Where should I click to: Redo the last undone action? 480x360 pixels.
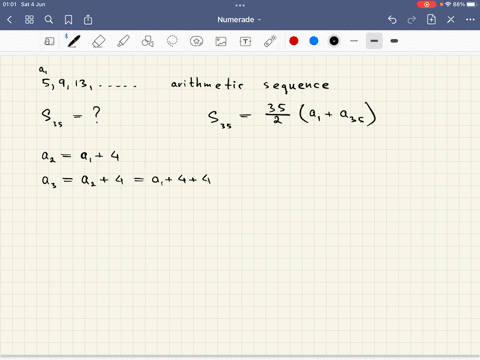(412, 20)
